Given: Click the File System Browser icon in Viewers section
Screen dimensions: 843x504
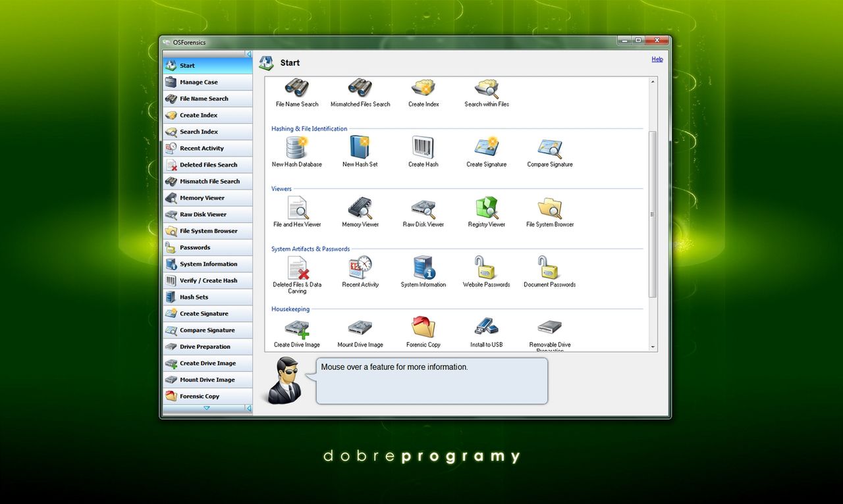Looking at the screenshot, I should [x=550, y=208].
